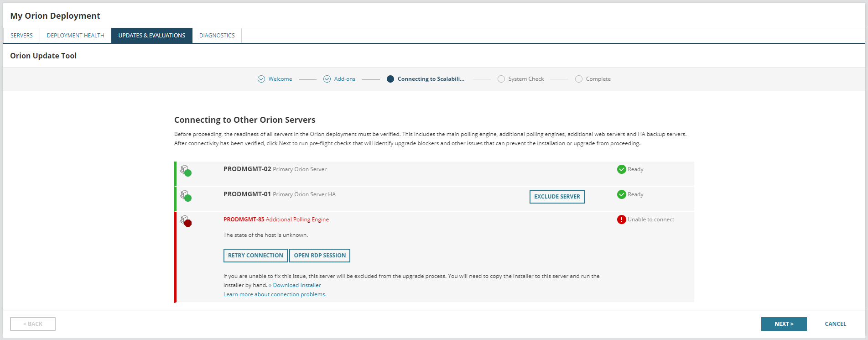Open Learn more about connection problems link
The height and width of the screenshot is (340, 868).
(x=275, y=294)
